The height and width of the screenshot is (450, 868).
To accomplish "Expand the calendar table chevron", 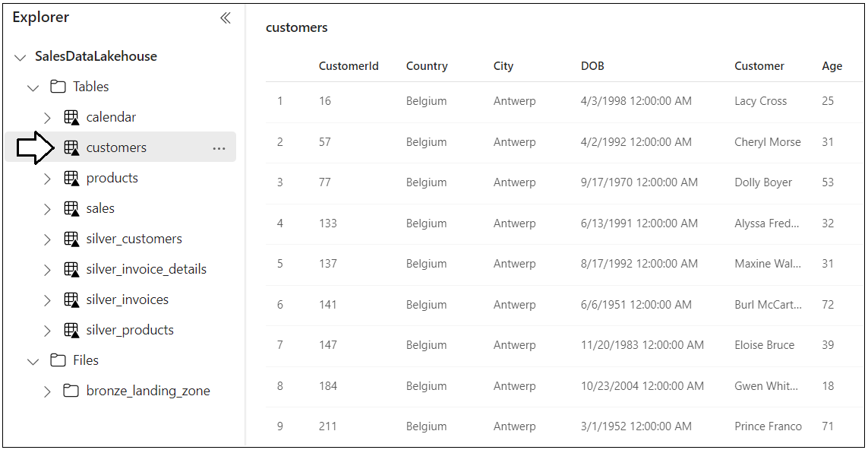I will pos(48,118).
